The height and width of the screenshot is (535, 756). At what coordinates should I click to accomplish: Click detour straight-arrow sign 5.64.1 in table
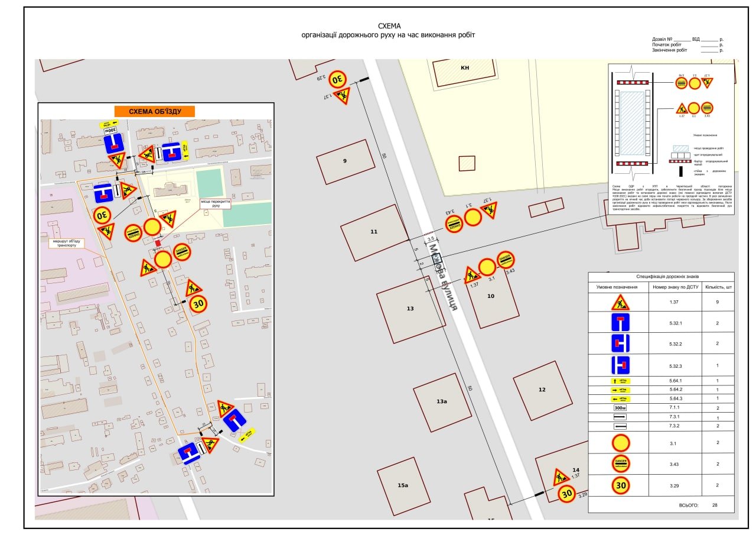click(620, 381)
